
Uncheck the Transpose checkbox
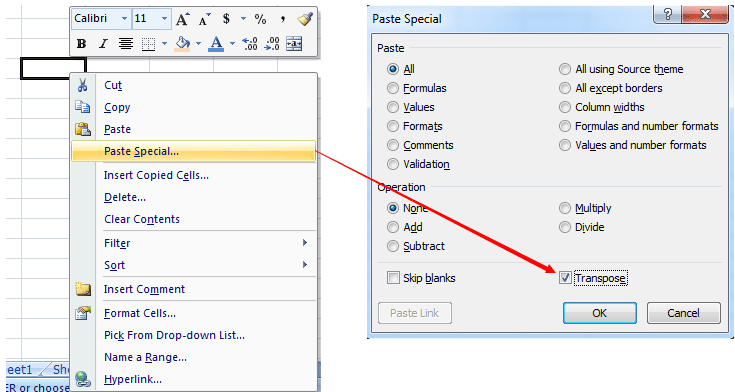(x=565, y=278)
